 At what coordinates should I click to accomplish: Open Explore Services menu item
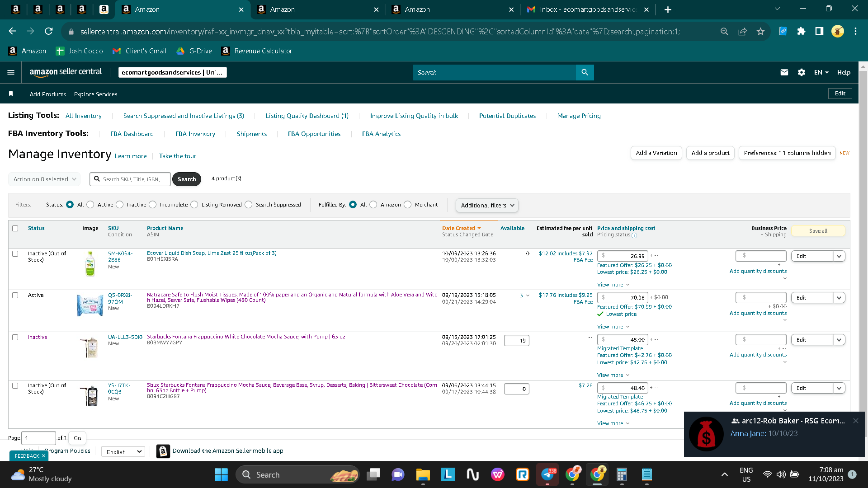click(x=96, y=94)
